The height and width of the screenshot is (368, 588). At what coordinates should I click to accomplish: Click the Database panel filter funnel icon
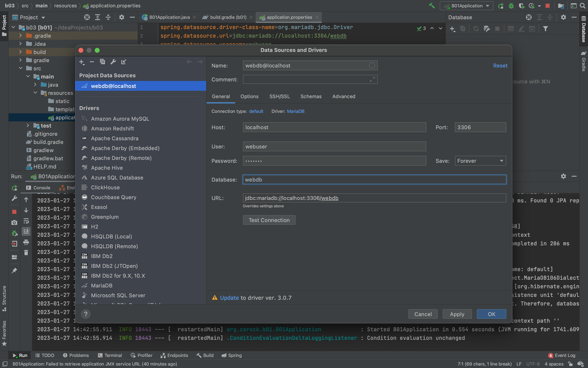[x=546, y=29]
